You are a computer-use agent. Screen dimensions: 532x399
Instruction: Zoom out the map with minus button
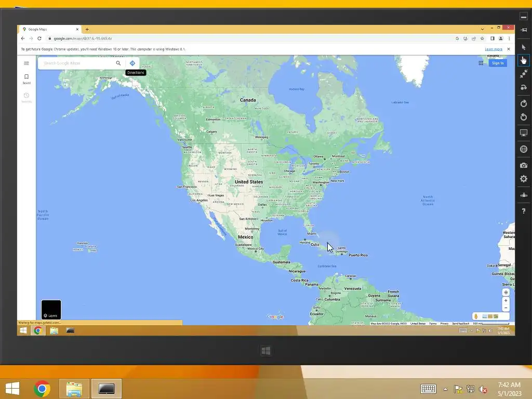coord(506,308)
